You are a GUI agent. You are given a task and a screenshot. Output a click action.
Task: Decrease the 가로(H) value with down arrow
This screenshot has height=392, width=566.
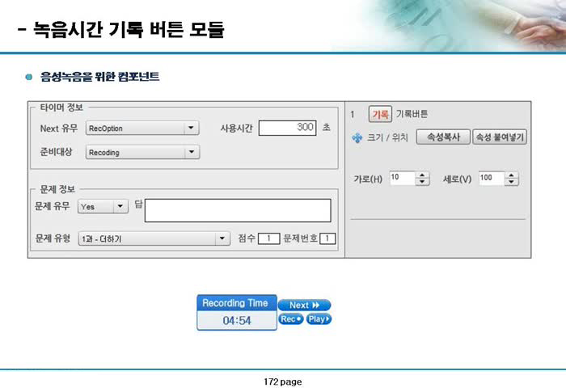tap(422, 182)
